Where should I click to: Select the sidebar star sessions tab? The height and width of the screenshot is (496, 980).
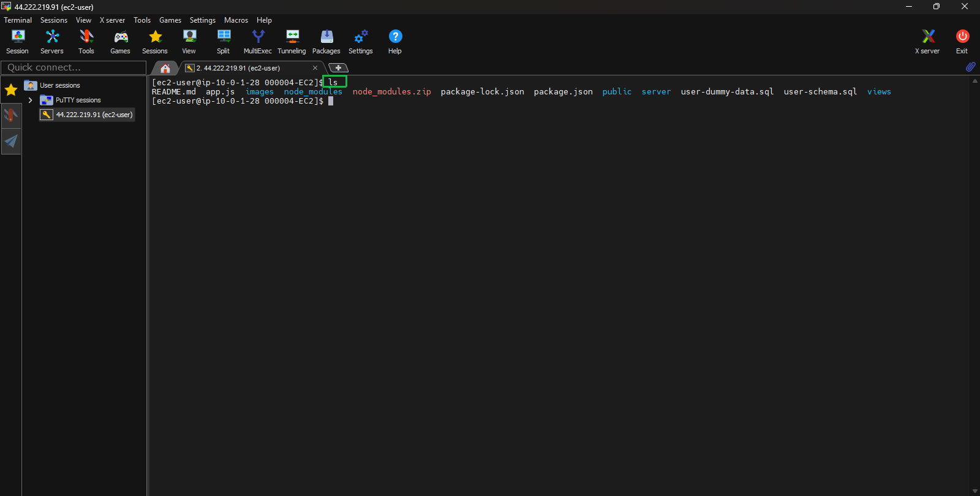click(x=11, y=90)
